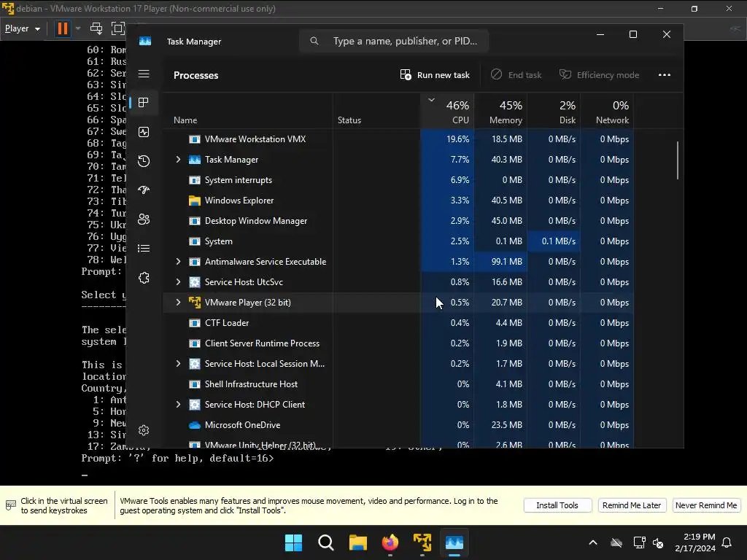The image size is (747, 560).
Task: Select CTF Loader process row
Action: coord(398,323)
